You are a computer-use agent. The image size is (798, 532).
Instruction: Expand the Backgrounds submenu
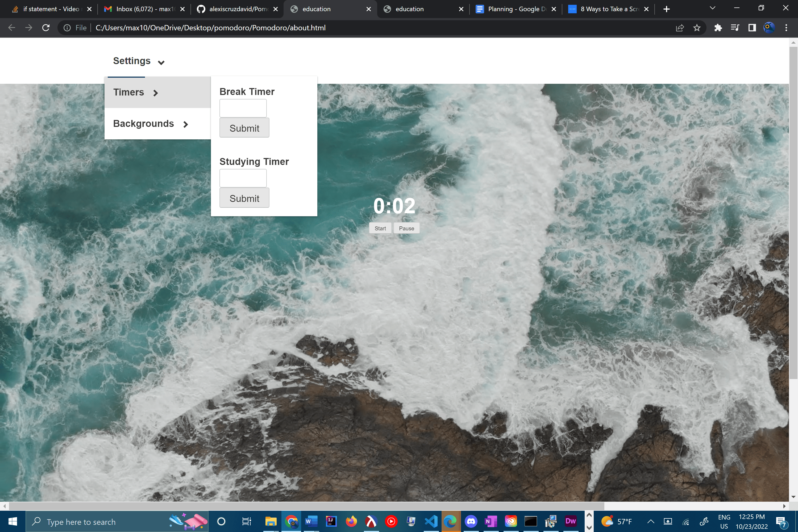(x=150, y=124)
